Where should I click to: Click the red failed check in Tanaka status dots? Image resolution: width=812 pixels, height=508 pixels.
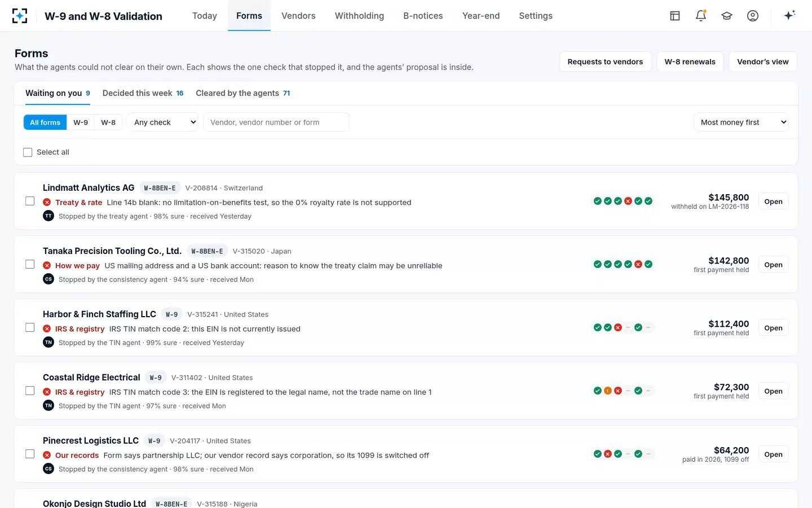click(x=638, y=264)
